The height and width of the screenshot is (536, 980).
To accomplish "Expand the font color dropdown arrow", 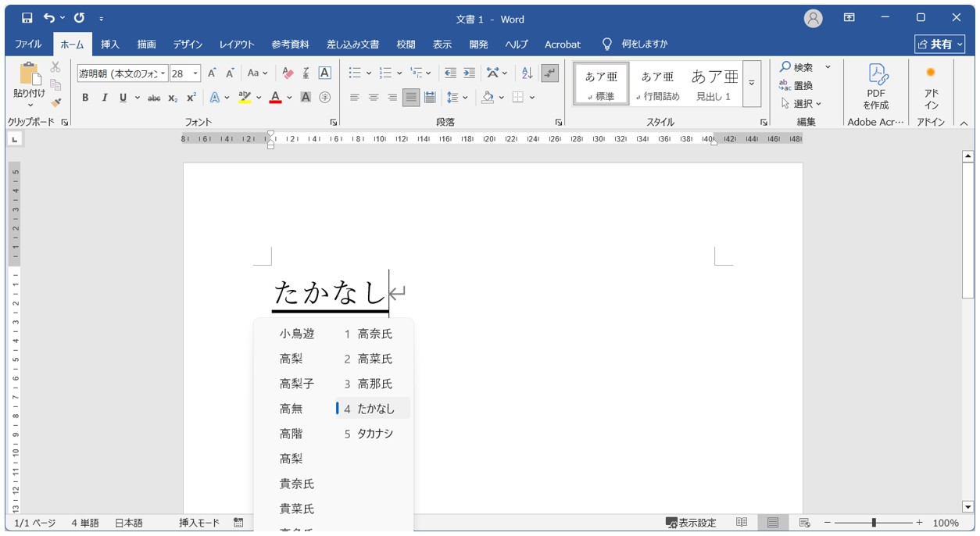I will pos(288,98).
